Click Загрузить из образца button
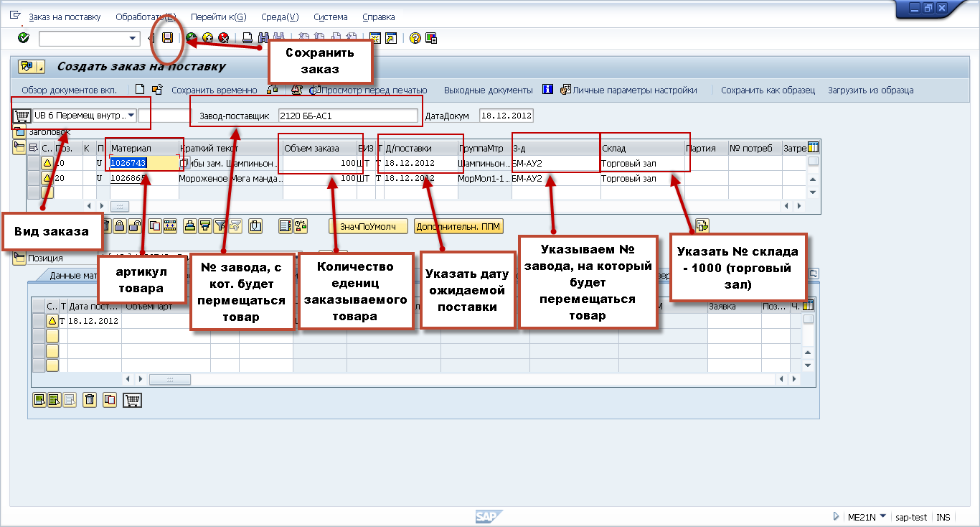 coord(870,90)
